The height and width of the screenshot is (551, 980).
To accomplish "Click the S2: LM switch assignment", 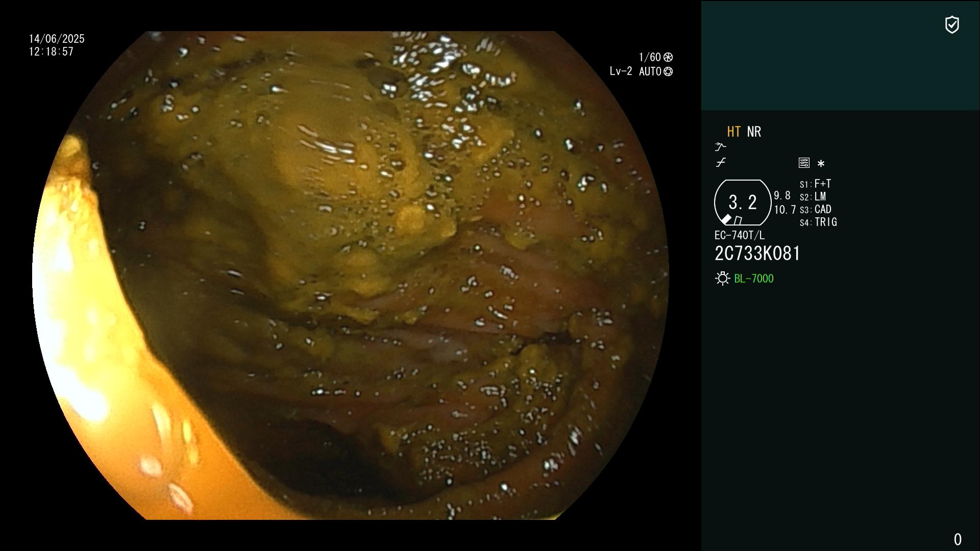I will pos(813,196).
